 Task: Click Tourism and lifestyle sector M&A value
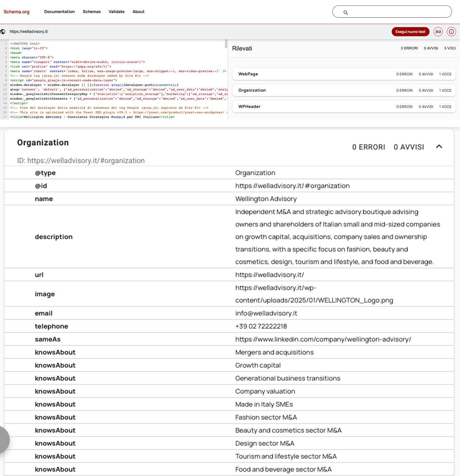286,456
